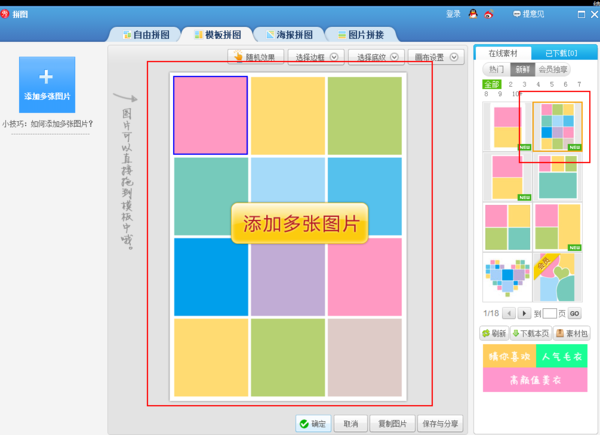Select the pink top-left template cell
The image size is (600, 435).
click(210, 116)
